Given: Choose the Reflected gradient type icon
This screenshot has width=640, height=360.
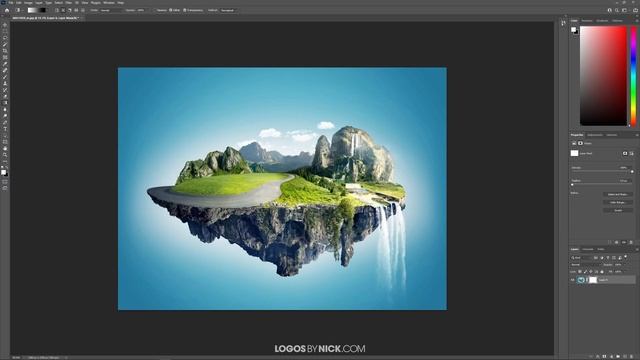Looking at the screenshot, I should tap(76, 10).
